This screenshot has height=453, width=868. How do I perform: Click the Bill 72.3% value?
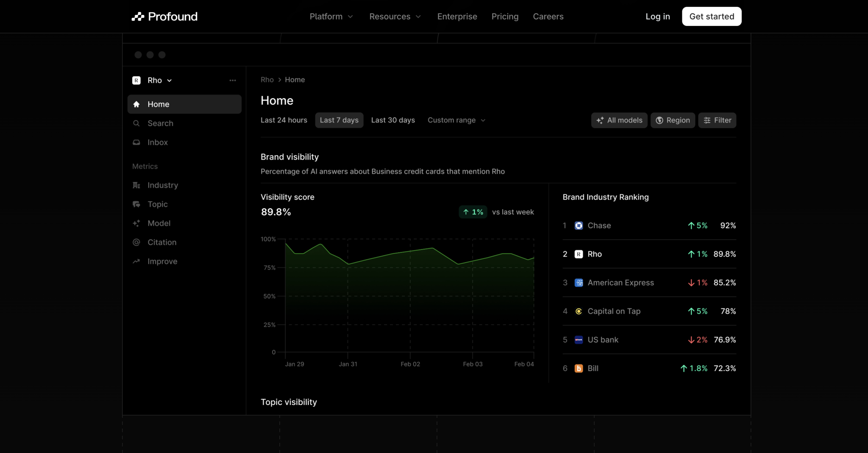(x=725, y=369)
